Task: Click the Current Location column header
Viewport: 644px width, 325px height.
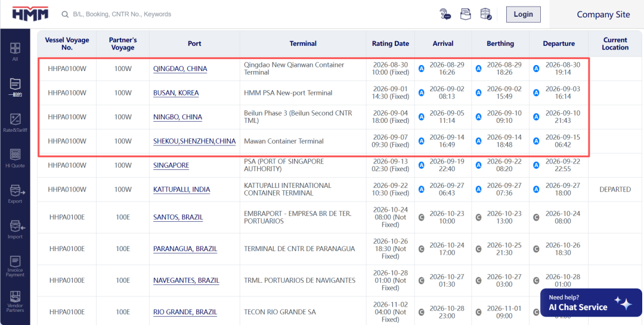Action: (x=615, y=44)
